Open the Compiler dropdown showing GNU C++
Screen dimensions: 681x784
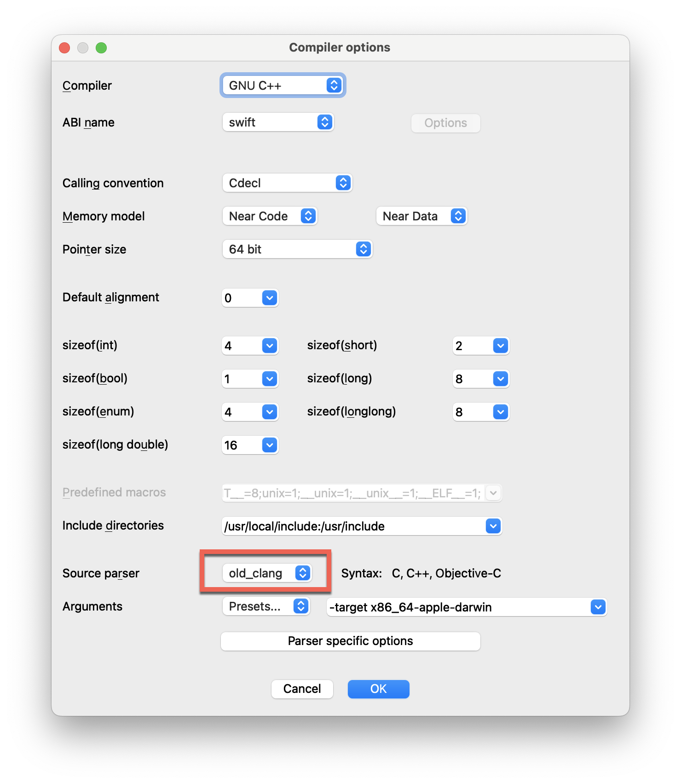pos(283,86)
